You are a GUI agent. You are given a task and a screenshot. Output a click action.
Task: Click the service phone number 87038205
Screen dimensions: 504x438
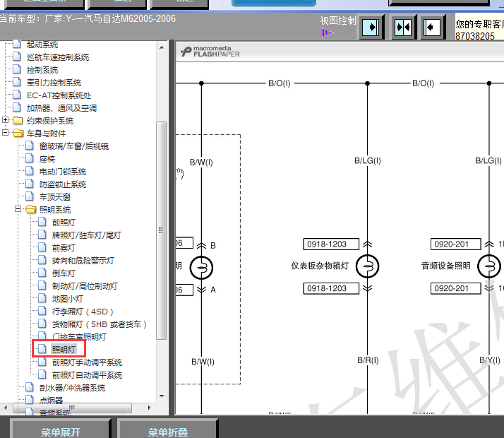pyautogui.click(x=475, y=36)
